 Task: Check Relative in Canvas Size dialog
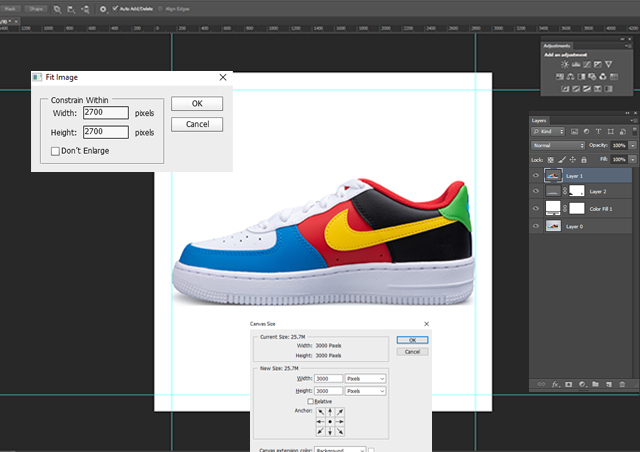click(x=310, y=401)
